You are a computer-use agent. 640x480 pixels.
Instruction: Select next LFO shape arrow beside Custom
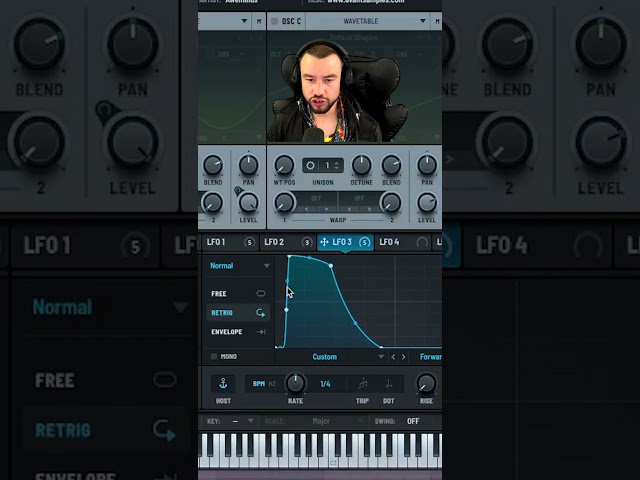click(x=403, y=357)
